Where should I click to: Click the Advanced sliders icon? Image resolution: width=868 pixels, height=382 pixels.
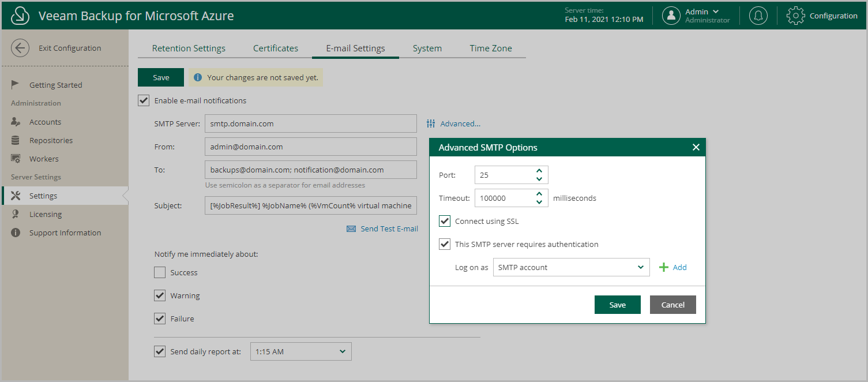tap(431, 123)
